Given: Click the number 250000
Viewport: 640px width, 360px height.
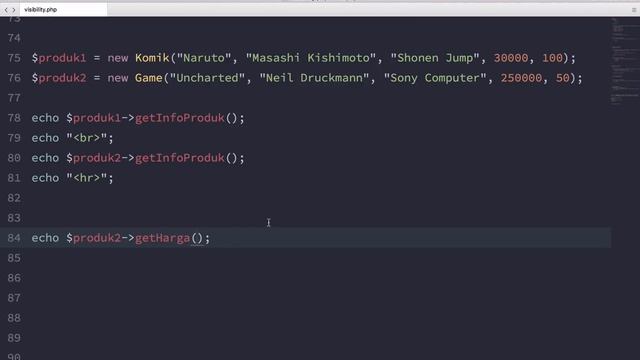Looking at the screenshot, I should coord(521,78).
